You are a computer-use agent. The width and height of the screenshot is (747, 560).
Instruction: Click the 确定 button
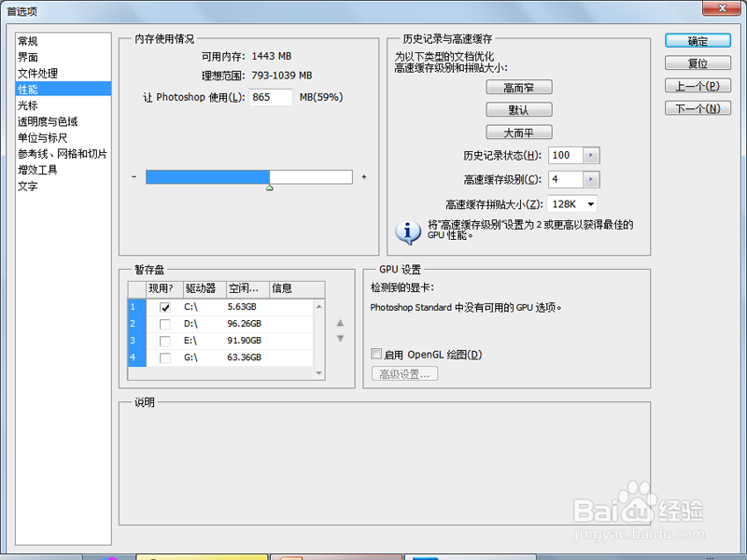click(698, 41)
